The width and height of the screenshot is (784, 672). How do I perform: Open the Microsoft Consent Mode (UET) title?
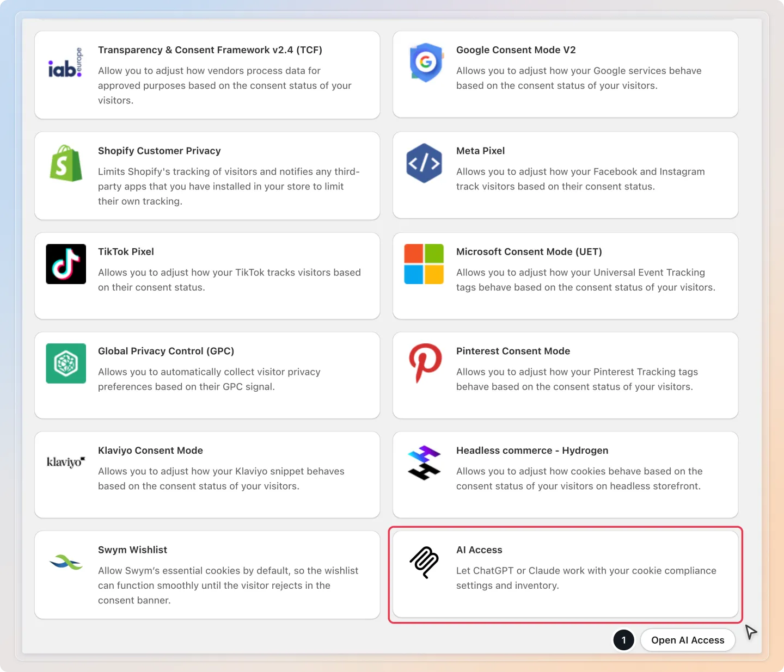click(529, 251)
